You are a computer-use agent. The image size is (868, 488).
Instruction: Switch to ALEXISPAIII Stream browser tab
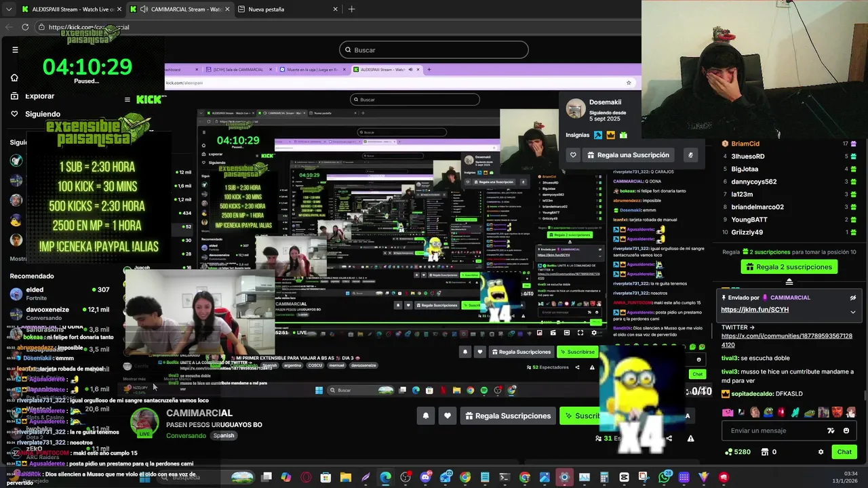[x=71, y=9]
